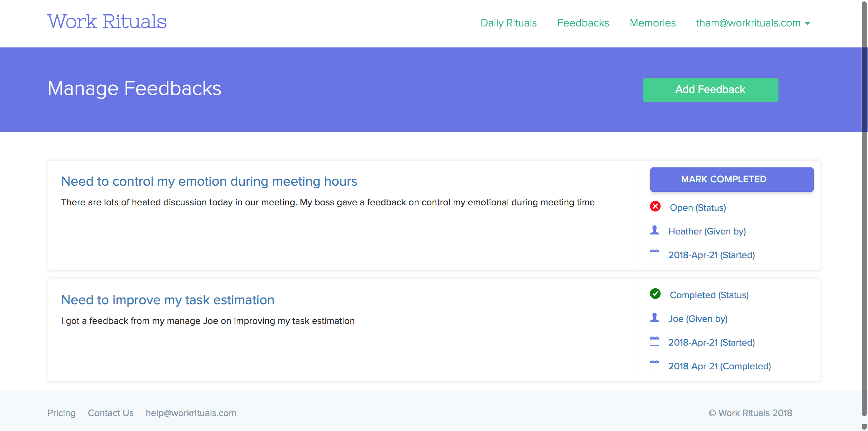
Task: Navigate to Memories
Action: point(653,23)
